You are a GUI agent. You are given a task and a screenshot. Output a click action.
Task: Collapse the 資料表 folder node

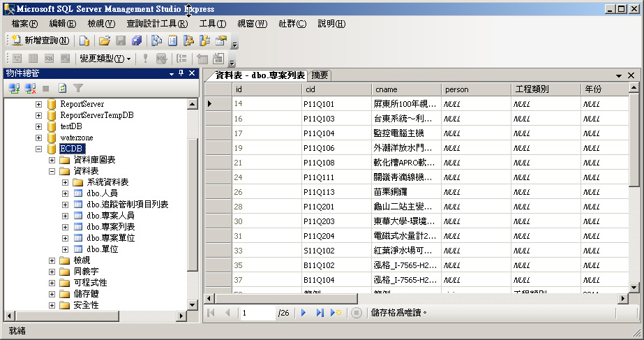pyautogui.click(x=52, y=171)
